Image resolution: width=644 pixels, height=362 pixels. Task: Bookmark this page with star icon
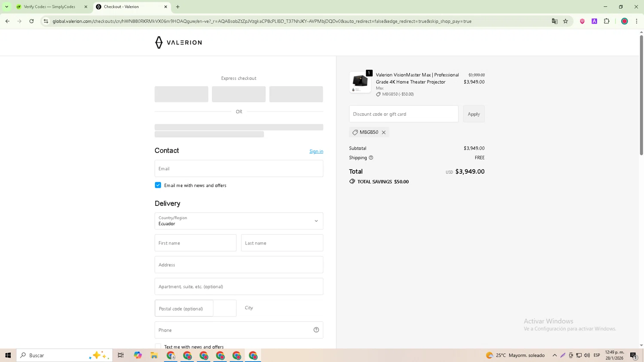(565, 21)
